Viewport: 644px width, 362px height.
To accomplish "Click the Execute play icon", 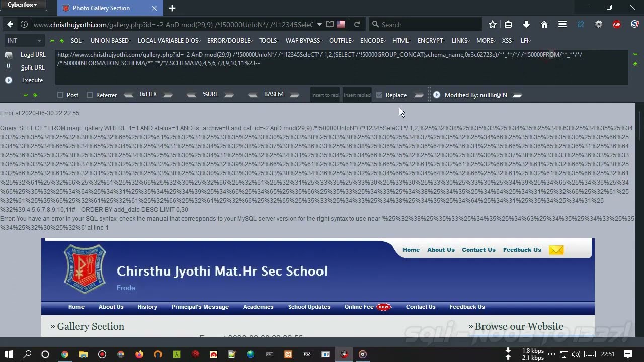I will 8,80.
